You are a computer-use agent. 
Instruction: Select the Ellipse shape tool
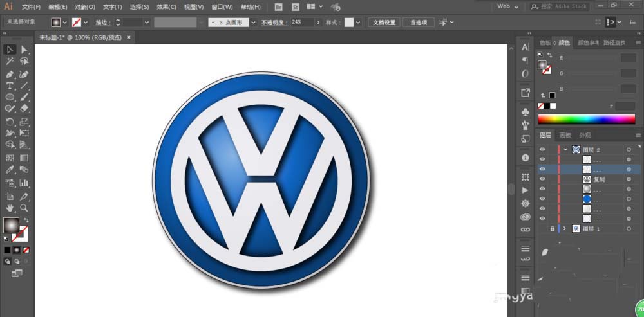point(10,97)
